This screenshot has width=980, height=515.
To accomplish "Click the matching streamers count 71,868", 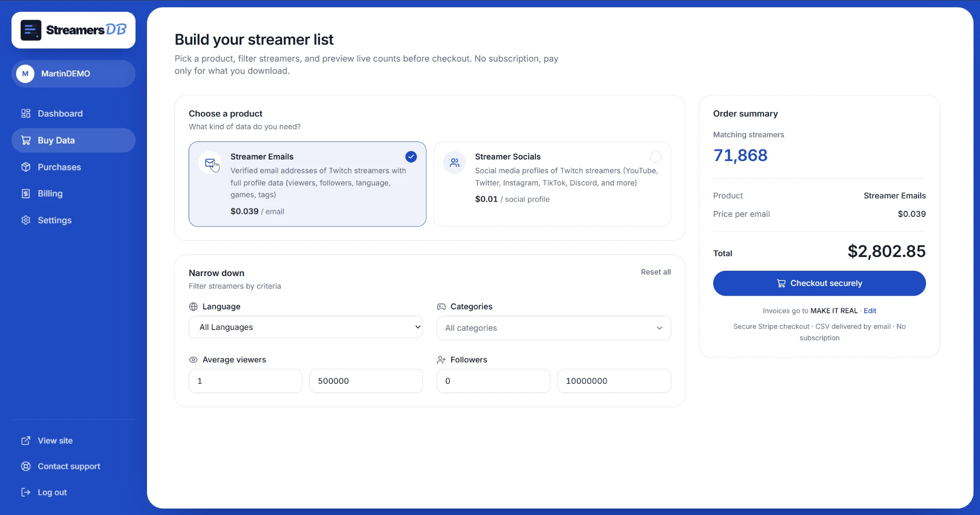I will (x=740, y=155).
